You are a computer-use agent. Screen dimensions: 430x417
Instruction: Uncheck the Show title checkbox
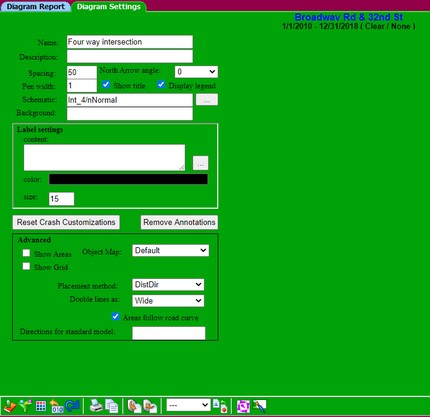[x=106, y=85]
